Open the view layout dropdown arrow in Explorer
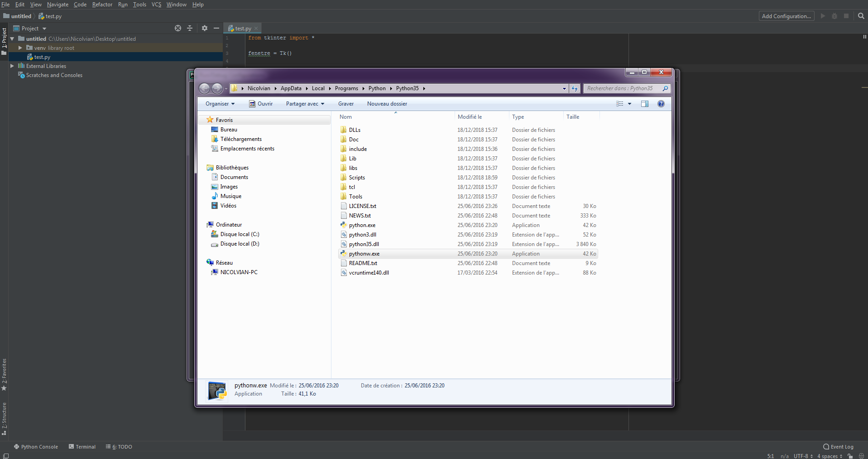 630,103
